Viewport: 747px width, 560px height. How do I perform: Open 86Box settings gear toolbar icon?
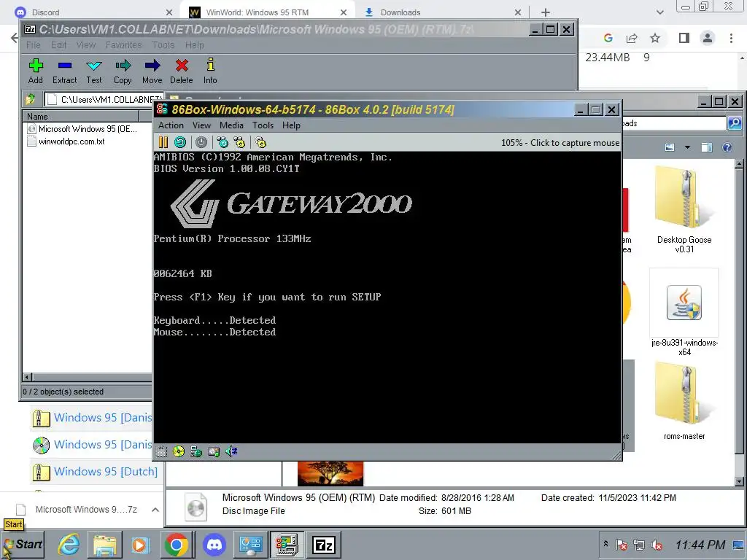[260, 142]
